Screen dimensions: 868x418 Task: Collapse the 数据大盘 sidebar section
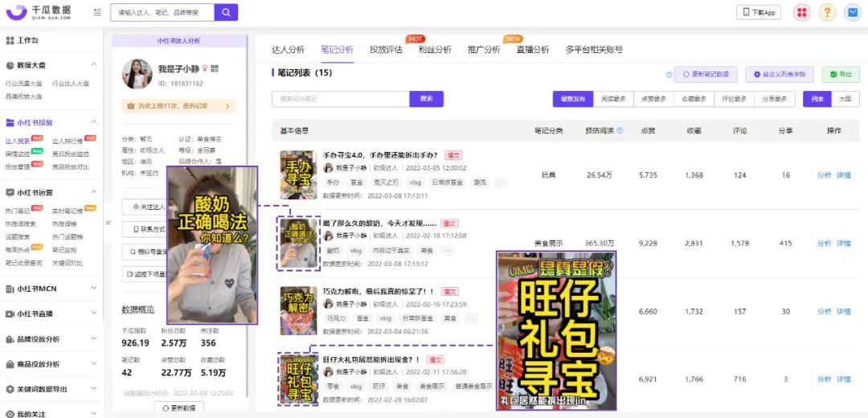(93, 65)
